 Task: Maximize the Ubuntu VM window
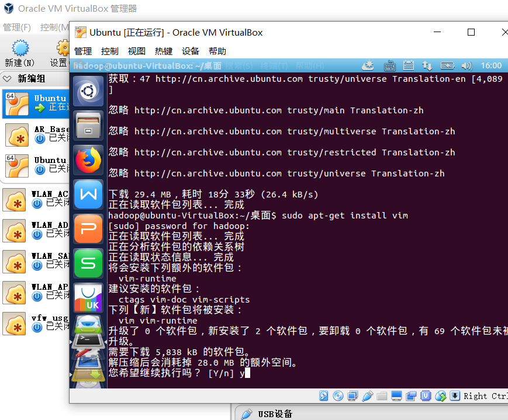pyautogui.click(x=471, y=32)
